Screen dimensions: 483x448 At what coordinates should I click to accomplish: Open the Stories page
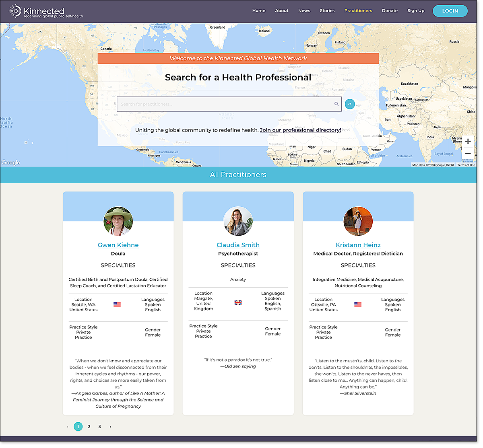pos(327,11)
